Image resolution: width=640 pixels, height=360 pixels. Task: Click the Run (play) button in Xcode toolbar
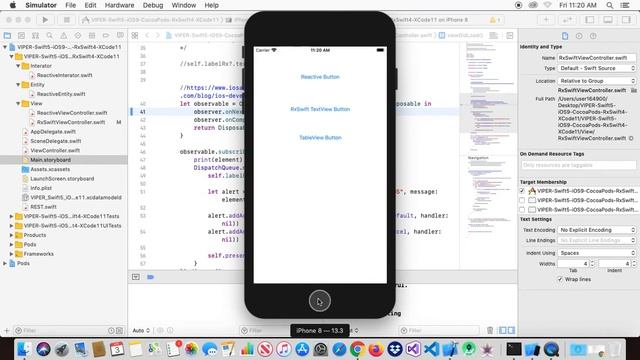pyautogui.click(x=45, y=20)
